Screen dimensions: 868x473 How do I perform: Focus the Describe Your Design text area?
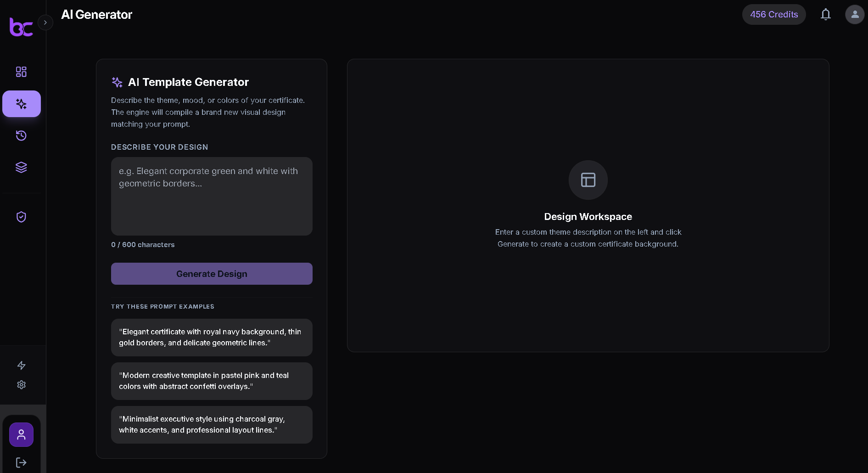(212, 196)
